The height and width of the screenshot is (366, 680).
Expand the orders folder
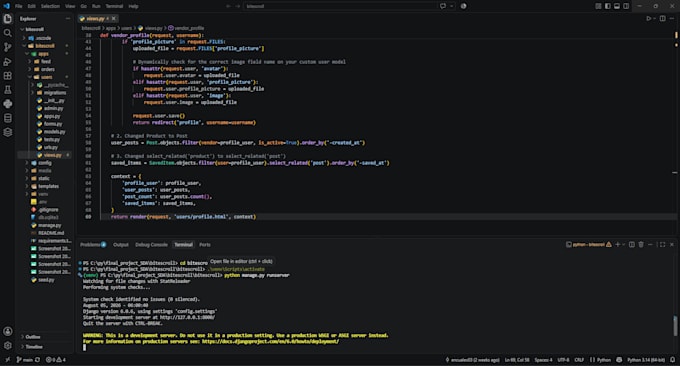coord(30,69)
